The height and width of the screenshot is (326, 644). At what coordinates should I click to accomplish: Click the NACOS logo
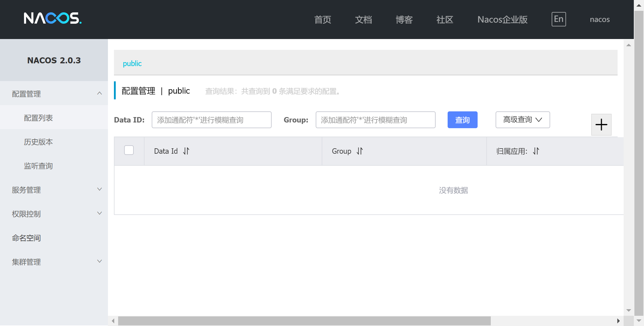click(x=52, y=18)
